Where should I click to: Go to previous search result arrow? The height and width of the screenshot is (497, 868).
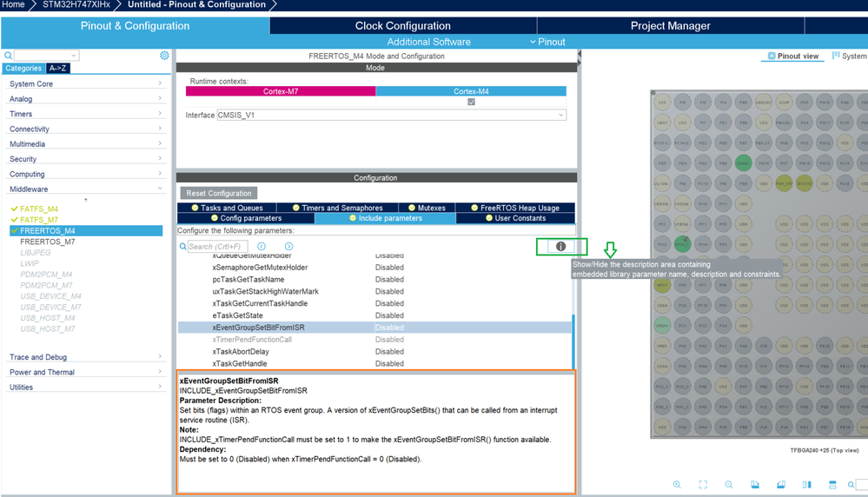point(262,246)
